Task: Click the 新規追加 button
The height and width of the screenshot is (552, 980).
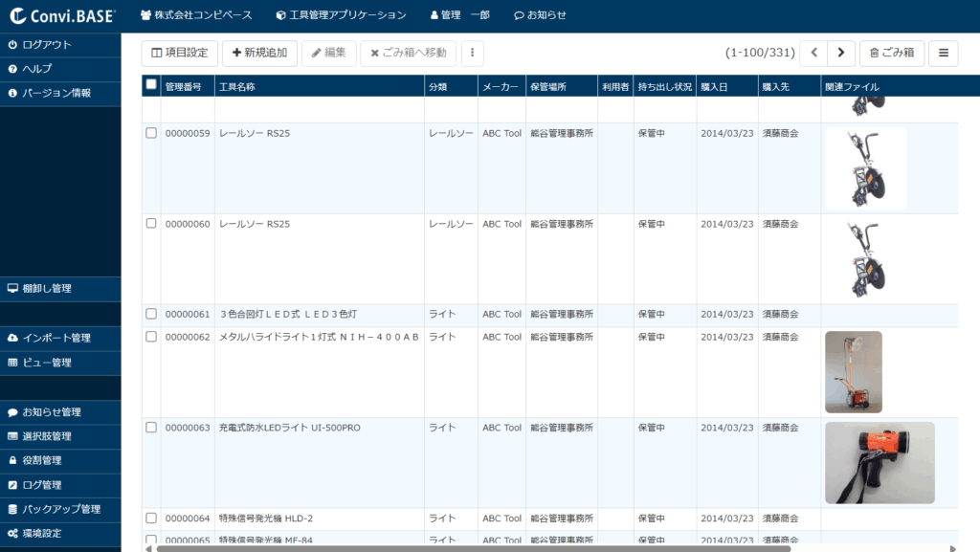Action: point(259,54)
